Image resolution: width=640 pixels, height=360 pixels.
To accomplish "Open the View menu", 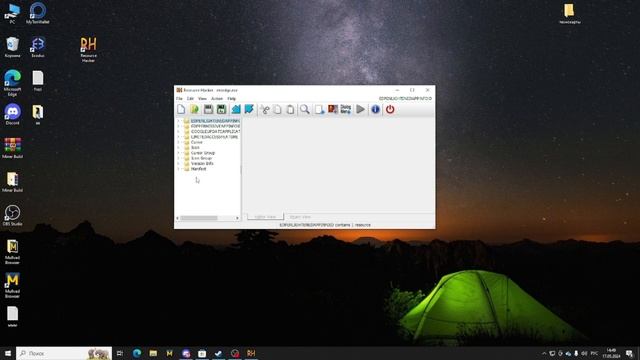I will (202, 99).
